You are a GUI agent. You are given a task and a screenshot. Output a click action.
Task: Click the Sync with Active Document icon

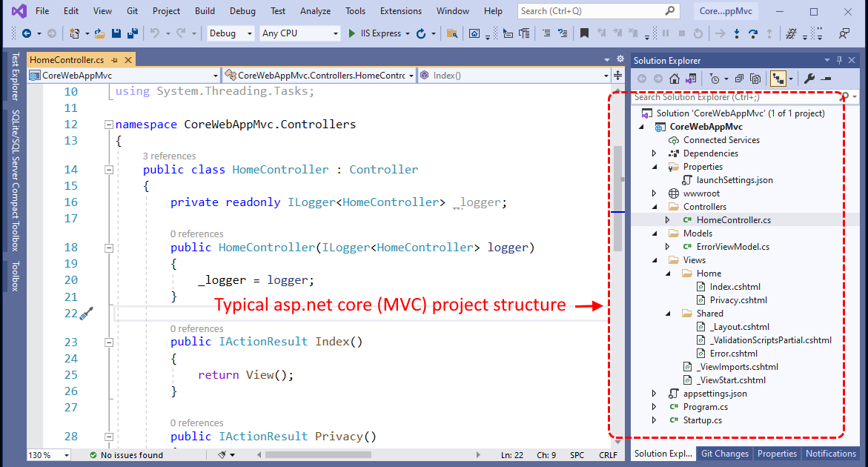point(780,78)
